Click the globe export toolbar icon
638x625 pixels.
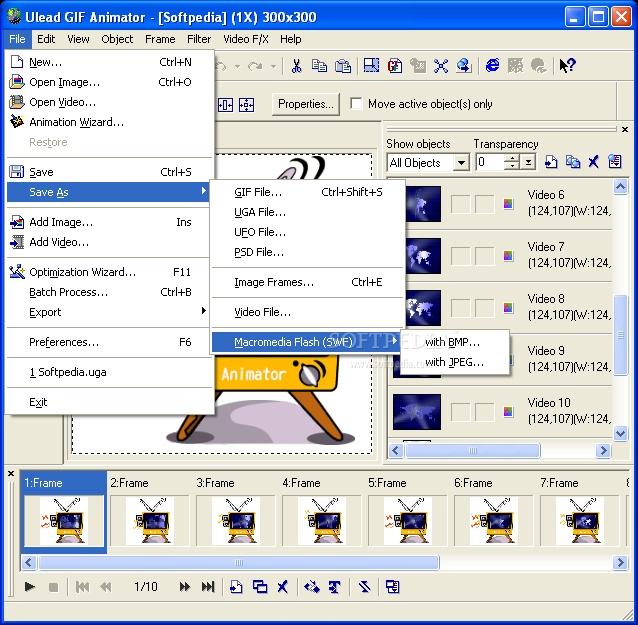tap(464, 66)
